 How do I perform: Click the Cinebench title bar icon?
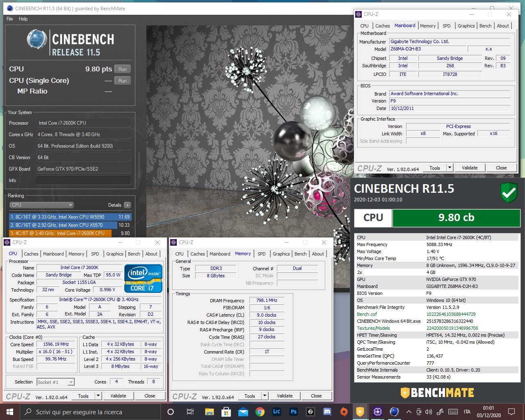click(10, 8)
